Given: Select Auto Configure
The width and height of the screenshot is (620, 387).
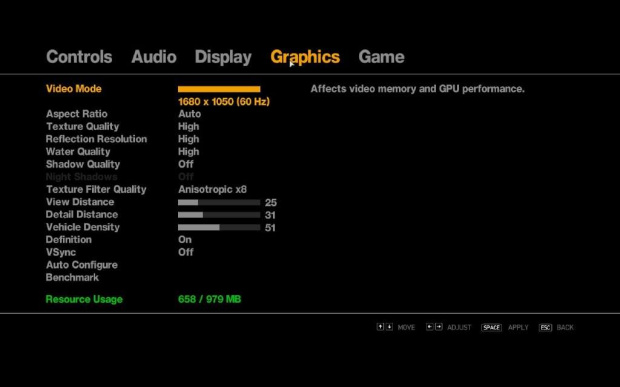Looking at the screenshot, I should (x=81, y=265).
